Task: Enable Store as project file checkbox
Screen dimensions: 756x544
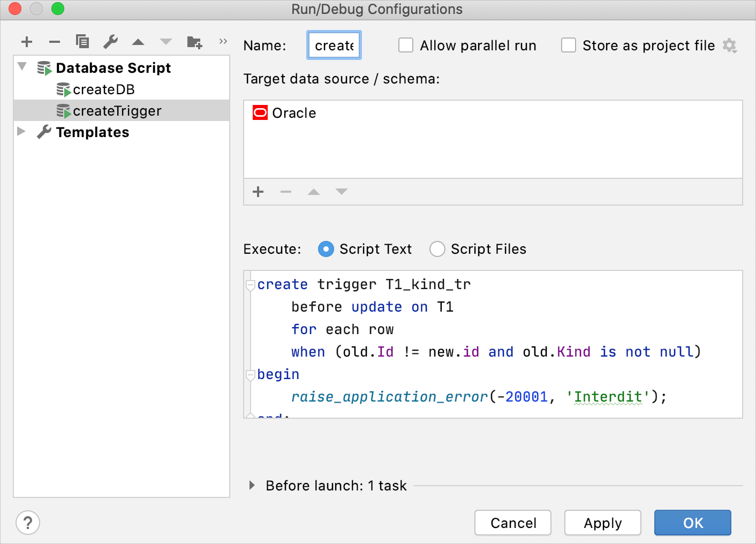Action: (569, 45)
